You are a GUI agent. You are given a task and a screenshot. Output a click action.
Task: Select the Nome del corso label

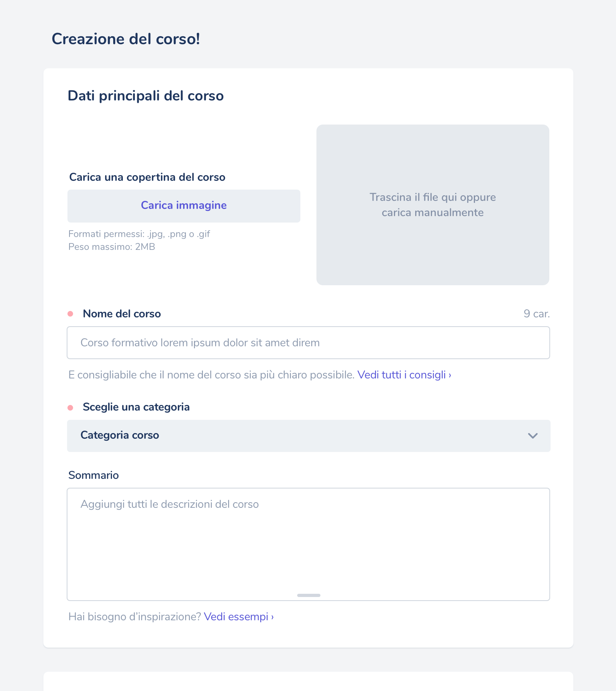(122, 314)
